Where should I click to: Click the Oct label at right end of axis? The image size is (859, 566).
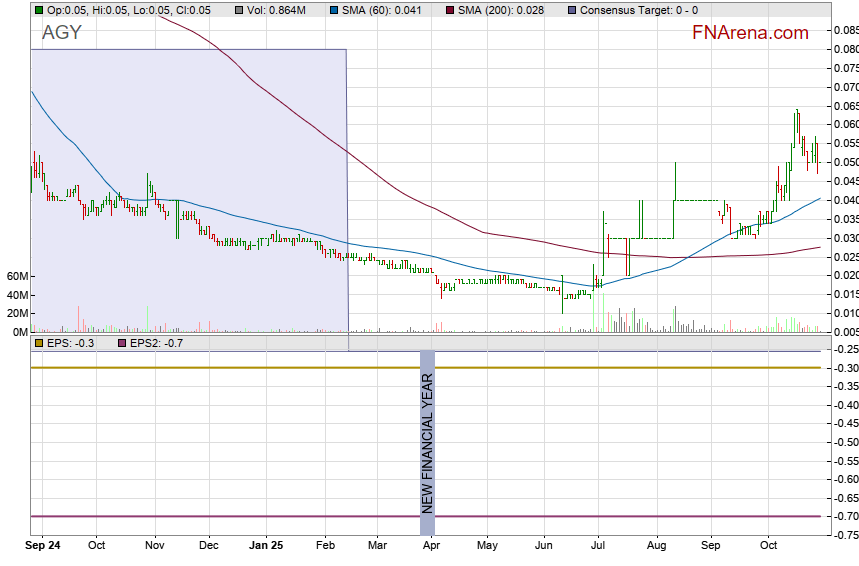tap(768, 546)
